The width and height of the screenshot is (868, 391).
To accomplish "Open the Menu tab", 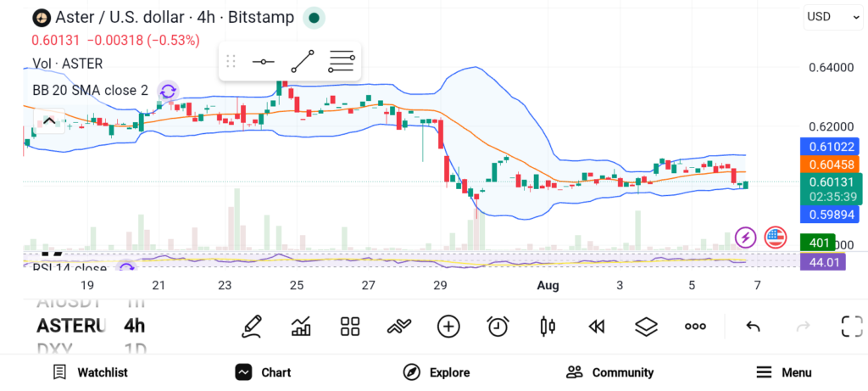I will point(784,372).
